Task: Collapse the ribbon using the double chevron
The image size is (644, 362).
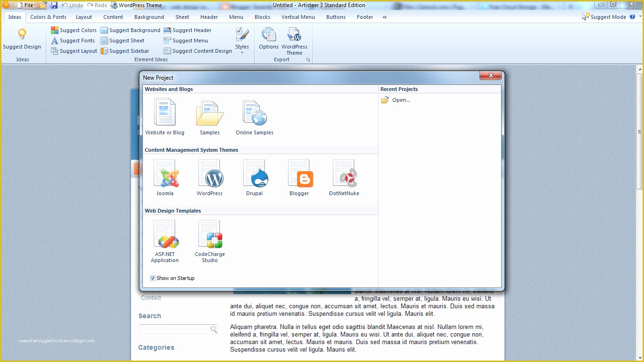Action: [x=385, y=17]
